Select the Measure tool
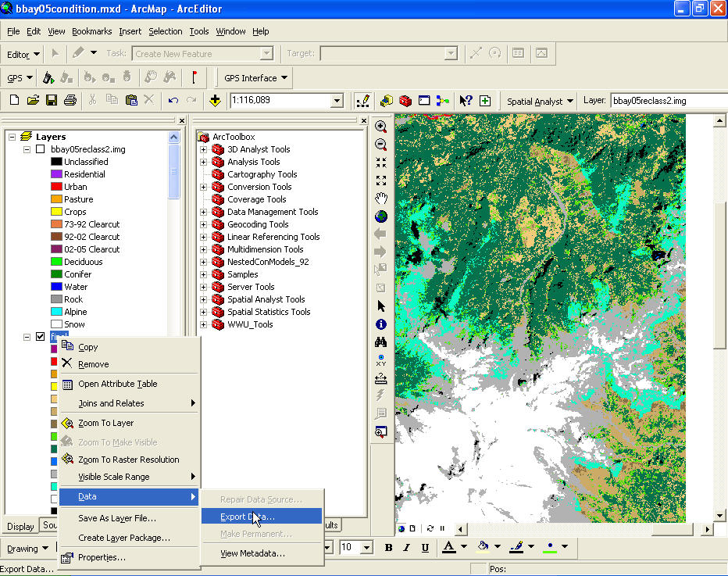The height and width of the screenshot is (576, 728). 380,378
